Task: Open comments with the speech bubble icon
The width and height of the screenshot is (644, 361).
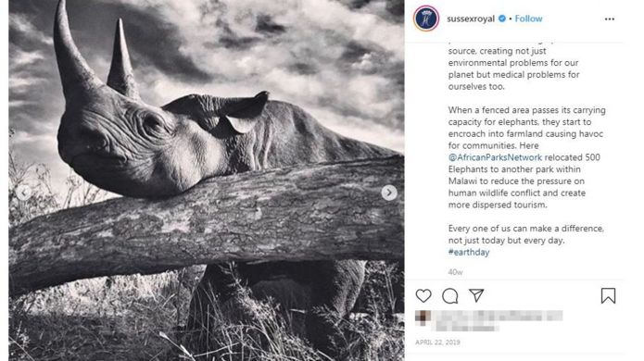Action: coord(449,296)
